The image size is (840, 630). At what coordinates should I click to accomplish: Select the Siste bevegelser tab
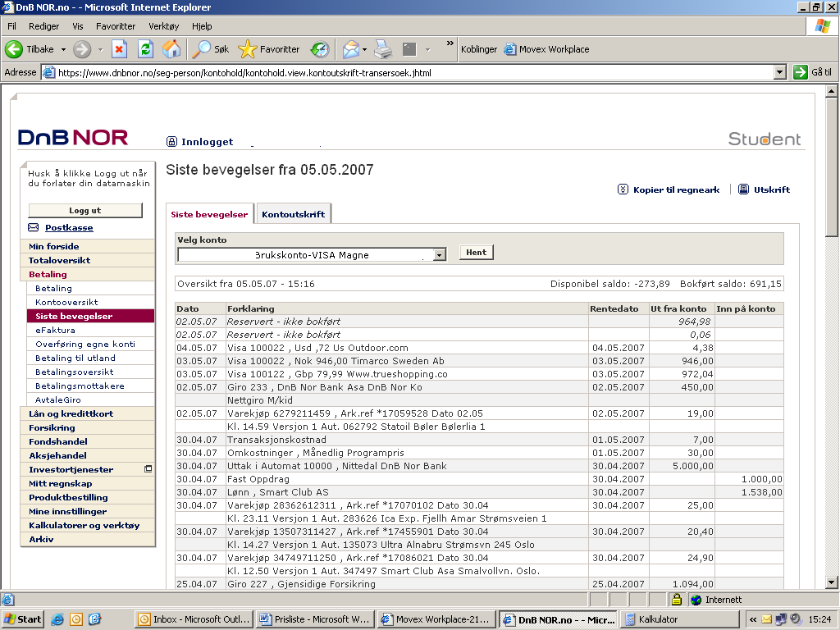[x=209, y=214]
